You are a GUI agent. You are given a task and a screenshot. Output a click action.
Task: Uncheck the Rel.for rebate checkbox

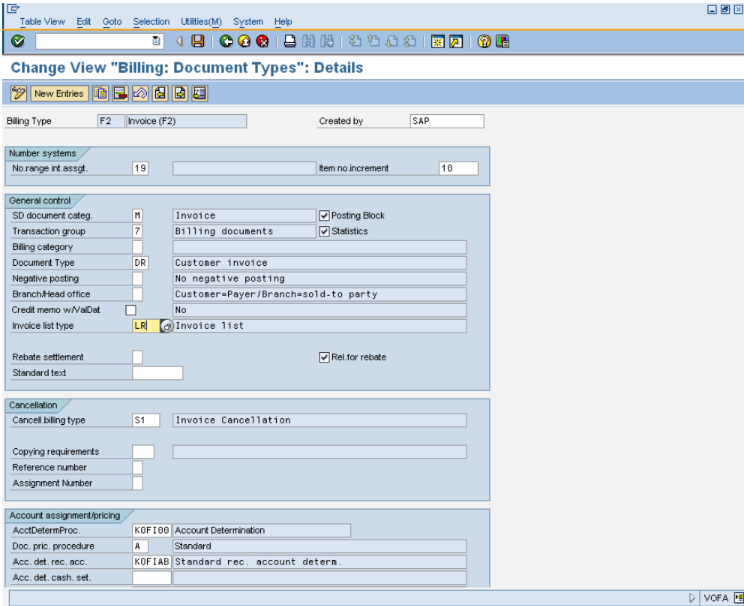324,357
